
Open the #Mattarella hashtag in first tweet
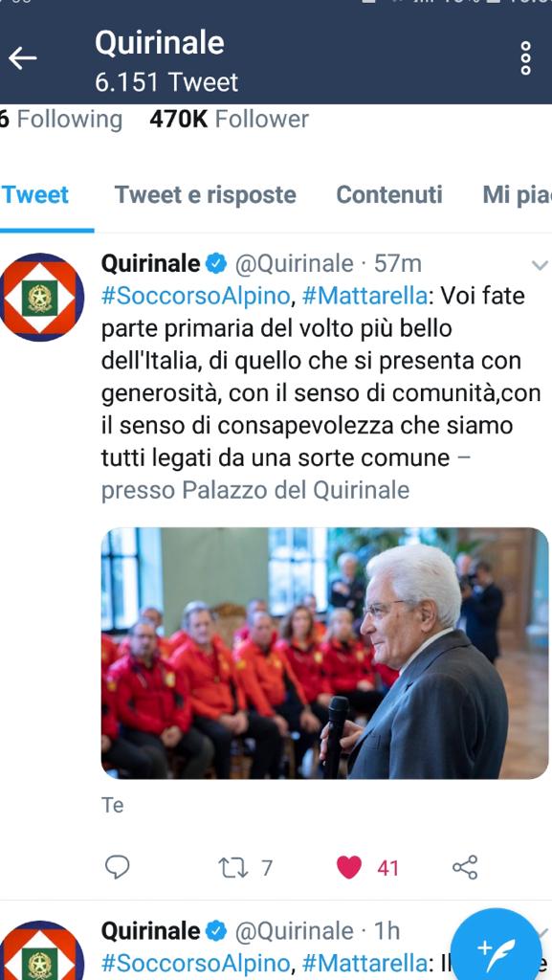coord(364,296)
